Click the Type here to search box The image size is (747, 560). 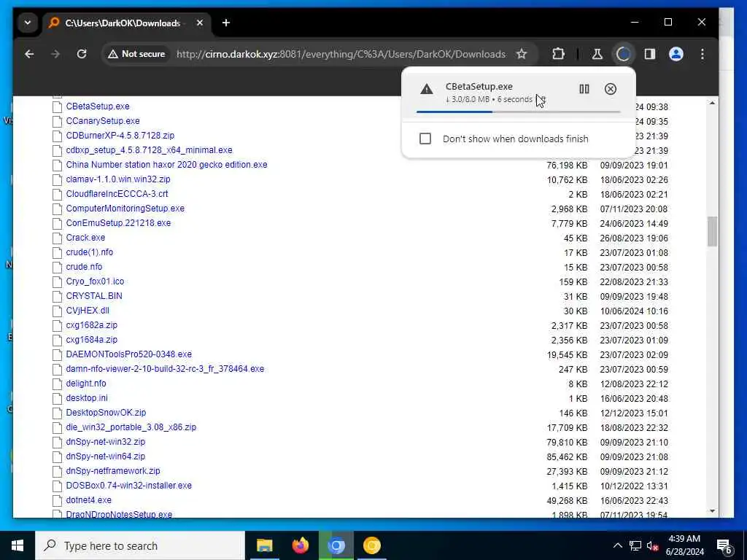pyautogui.click(x=140, y=545)
